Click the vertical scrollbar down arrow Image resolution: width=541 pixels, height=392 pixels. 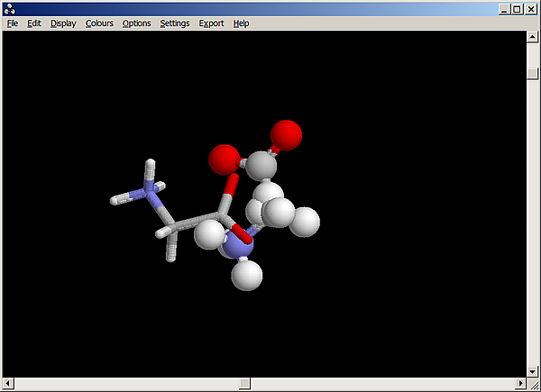[x=533, y=370]
